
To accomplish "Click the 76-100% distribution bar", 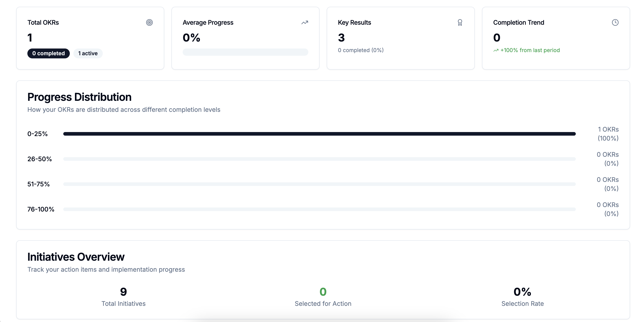I will [319, 209].
